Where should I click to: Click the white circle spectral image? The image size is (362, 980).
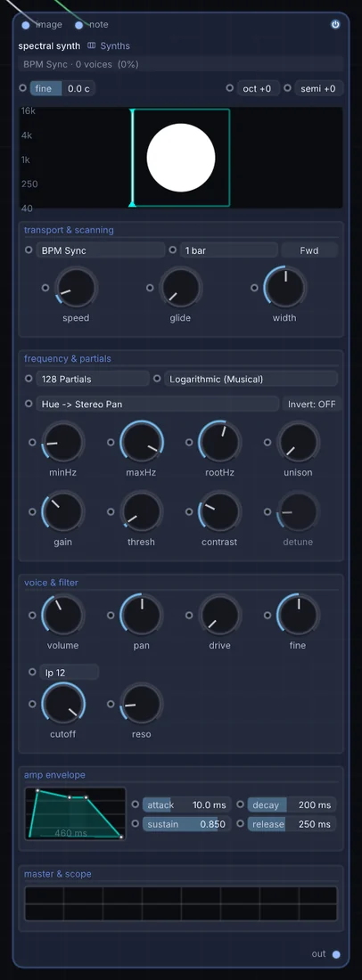(x=181, y=158)
